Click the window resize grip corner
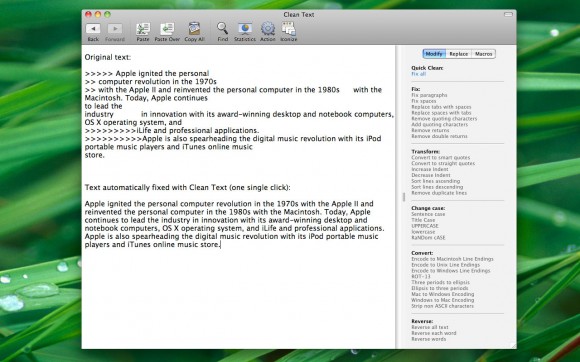580x362 pixels. (513, 345)
